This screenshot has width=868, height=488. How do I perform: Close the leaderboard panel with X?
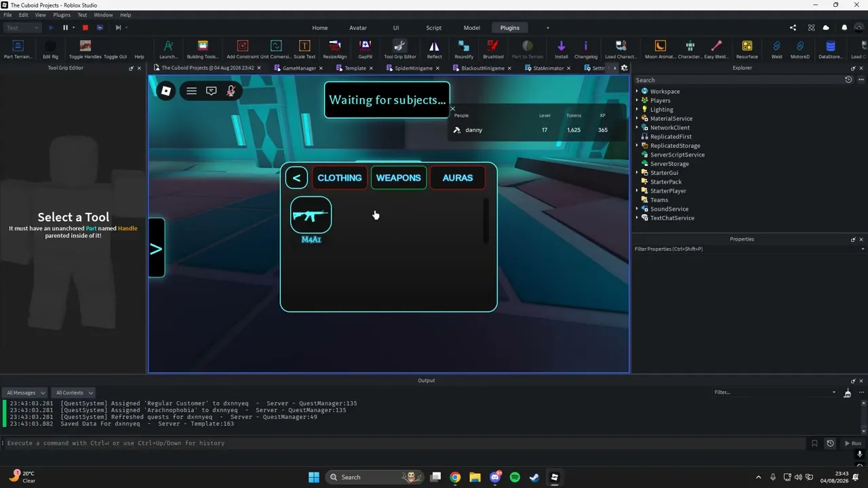tap(452, 108)
